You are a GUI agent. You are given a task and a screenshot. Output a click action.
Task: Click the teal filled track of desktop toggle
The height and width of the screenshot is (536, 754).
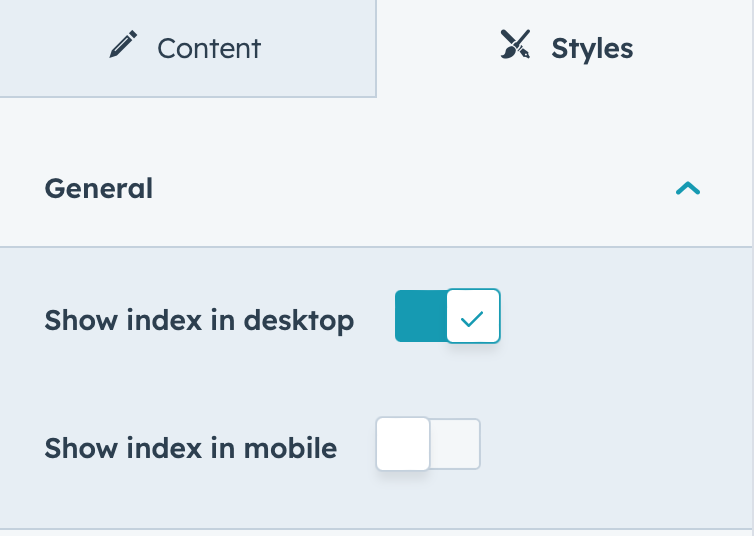(x=420, y=316)
